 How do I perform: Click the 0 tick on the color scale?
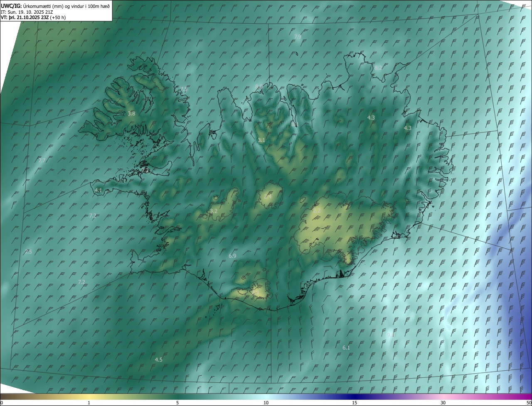pyautogui.click(x=2, y=403)
